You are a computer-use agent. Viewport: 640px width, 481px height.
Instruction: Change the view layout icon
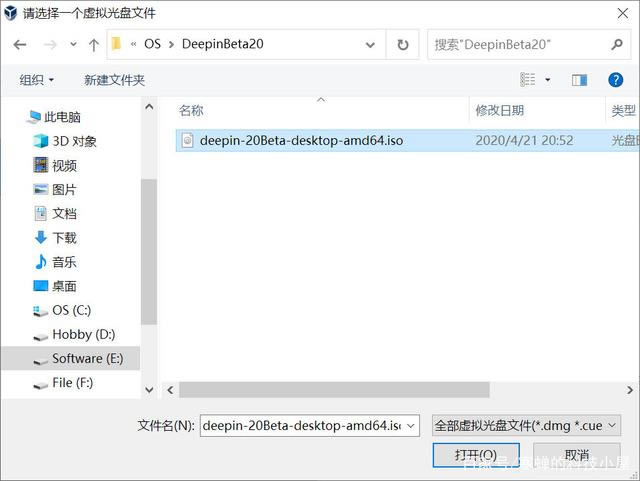(x=527, y=80)
